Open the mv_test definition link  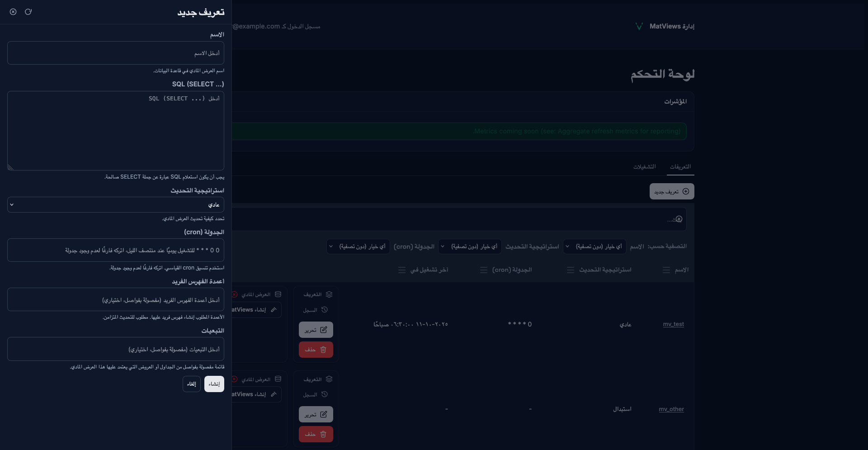point(673,324)
